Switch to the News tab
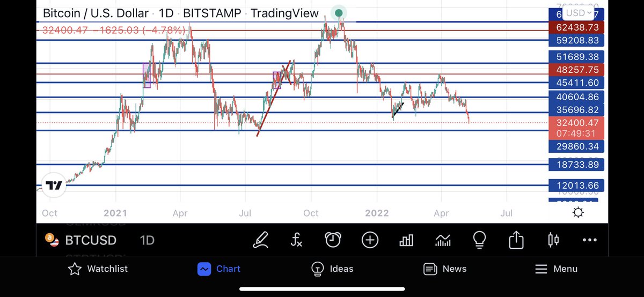Viewport: 644px width, 297px height. point(445,269)
